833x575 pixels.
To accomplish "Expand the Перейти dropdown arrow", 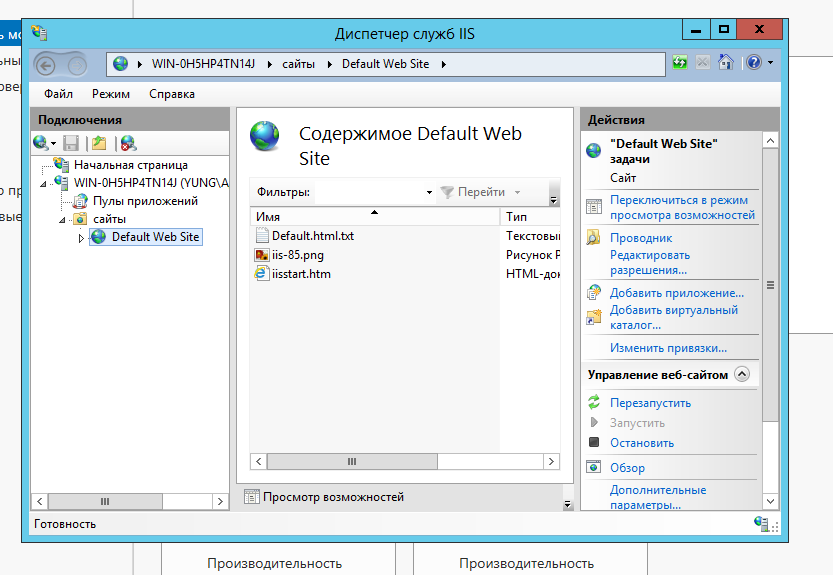I will 517,192.
